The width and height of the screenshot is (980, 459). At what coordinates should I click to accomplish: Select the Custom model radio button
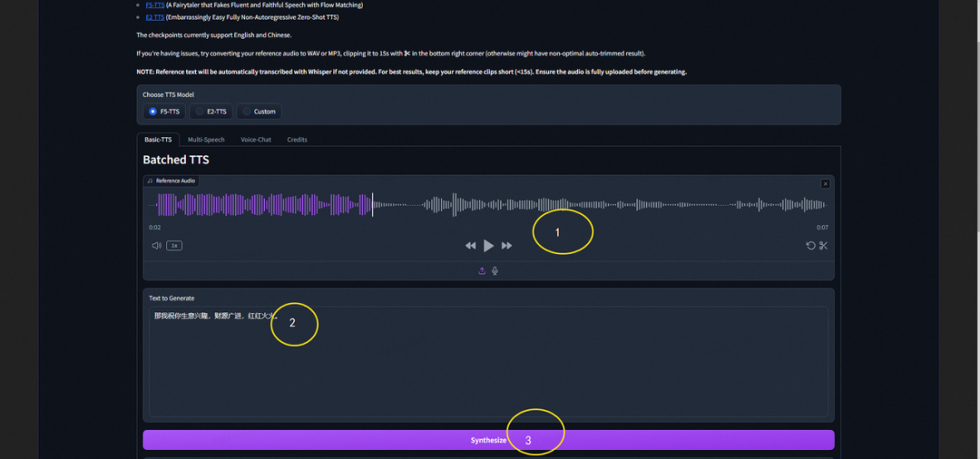coord(247,112)
